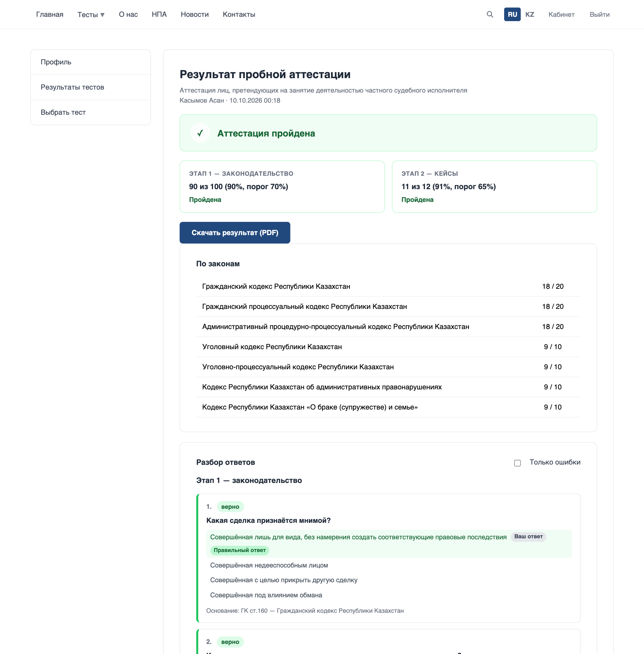Download result with Скачать результат (PDF)
The height and width of the screenshot is (654, 644).
tap(235, 233)
